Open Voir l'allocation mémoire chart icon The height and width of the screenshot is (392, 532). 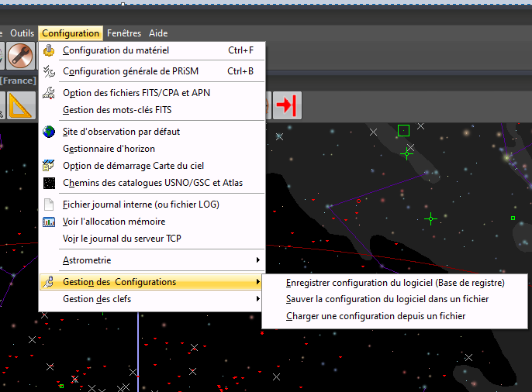50,222
